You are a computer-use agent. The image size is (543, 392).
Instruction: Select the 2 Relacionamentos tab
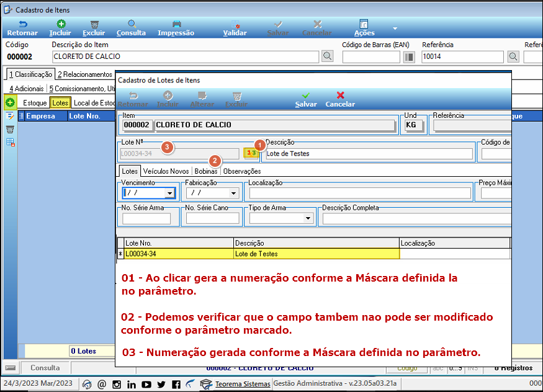[x=85, y=74]
